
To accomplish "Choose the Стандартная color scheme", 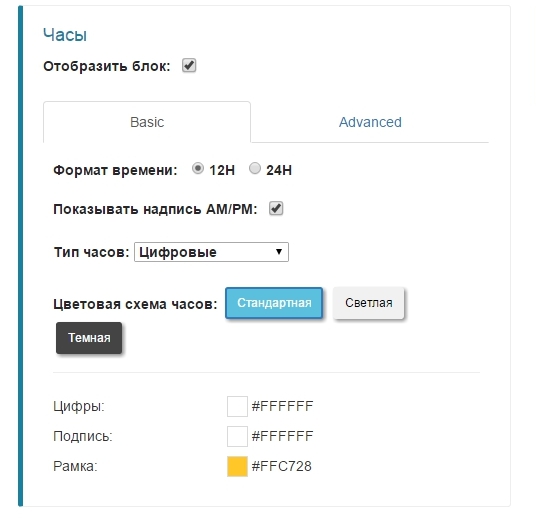I will pyautogui.click(x=274, y=303).
